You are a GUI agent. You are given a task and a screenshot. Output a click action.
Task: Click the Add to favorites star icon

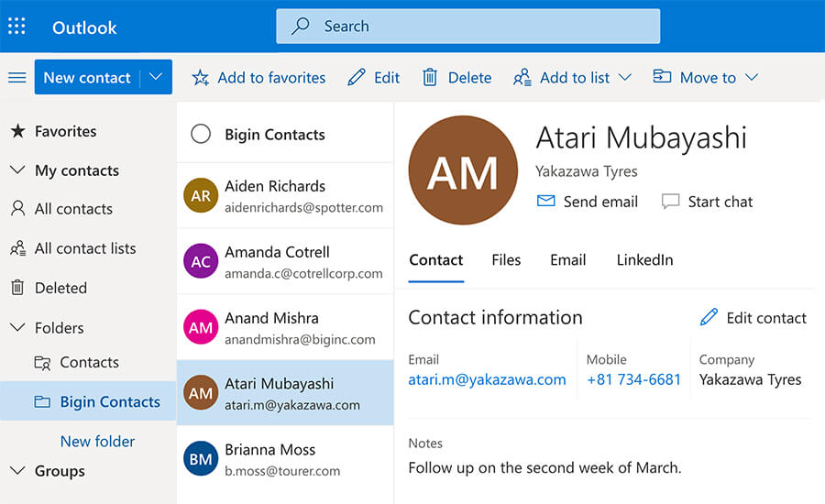click(x=201, y=78)
